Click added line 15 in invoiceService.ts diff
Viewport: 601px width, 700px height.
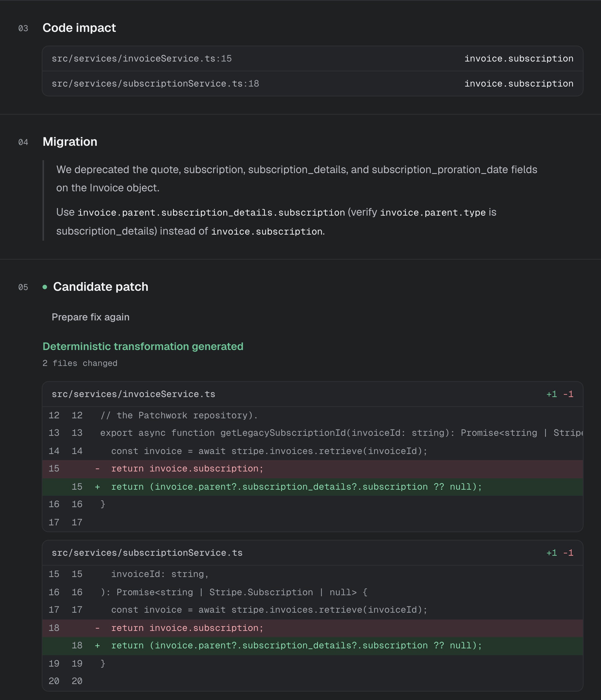pyautogui.click(x=312, y=487)
